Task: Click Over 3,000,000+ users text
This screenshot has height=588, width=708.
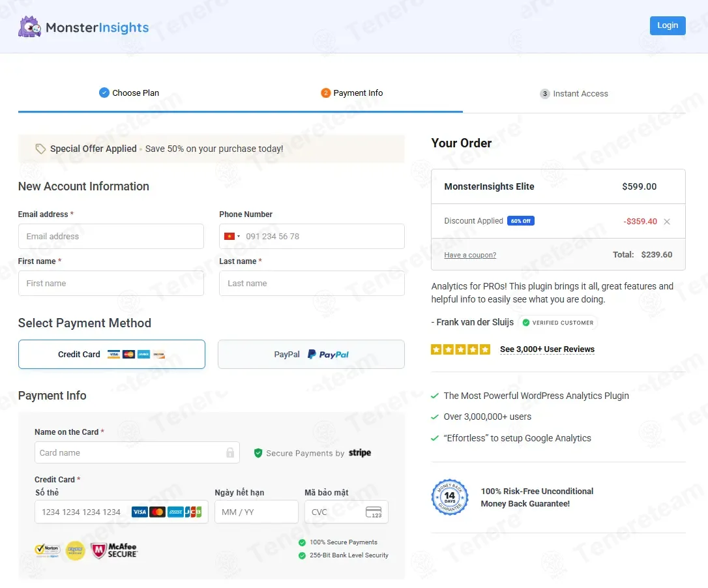Action: pos(487,417)
